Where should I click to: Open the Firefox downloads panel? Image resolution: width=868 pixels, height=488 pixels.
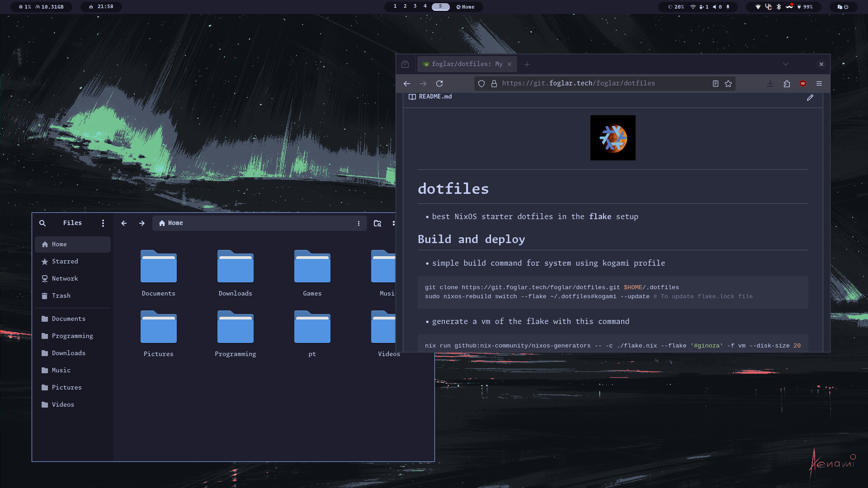770,84
